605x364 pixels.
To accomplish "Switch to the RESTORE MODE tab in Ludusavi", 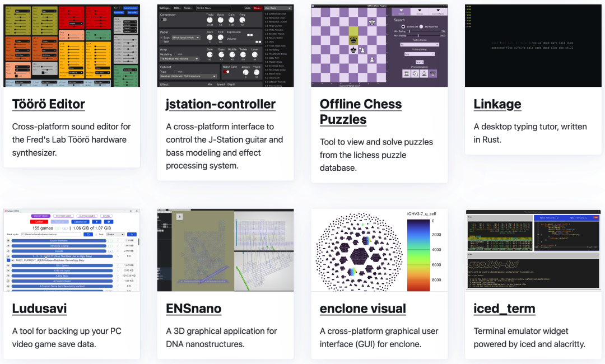I will (x=64, y=216).
